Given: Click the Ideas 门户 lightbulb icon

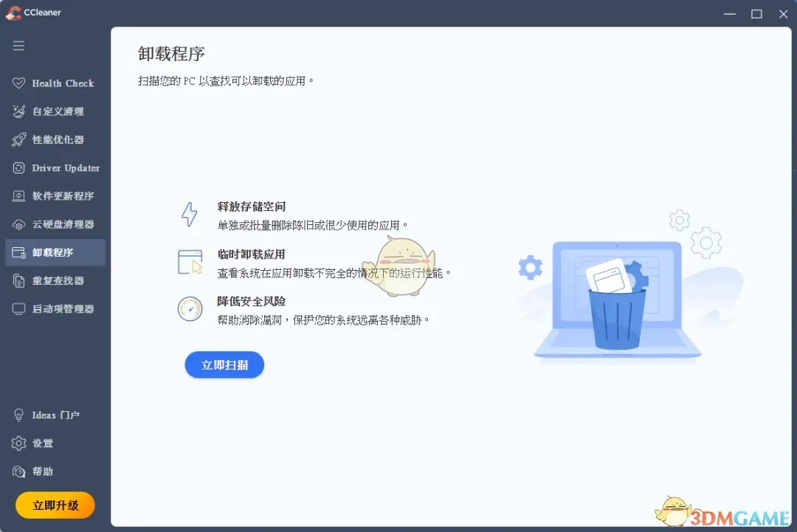Looking at the screenshot, I should coord(18,415).
